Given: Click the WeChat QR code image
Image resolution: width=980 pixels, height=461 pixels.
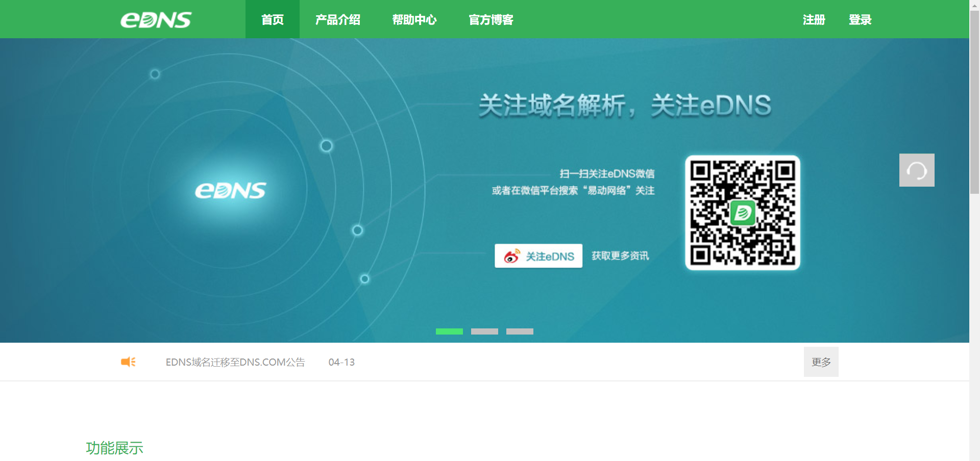Looking at the screenshot, I should tap(743, 213).
